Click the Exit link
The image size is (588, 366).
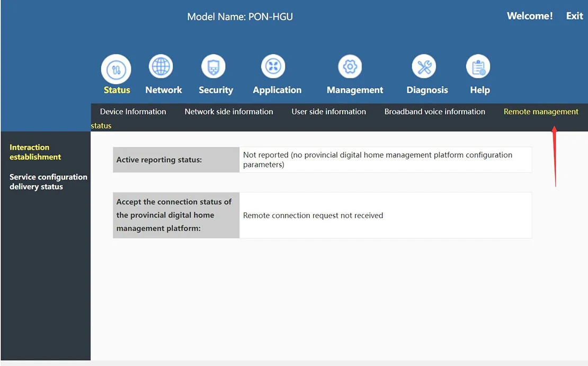click(575, 16)
